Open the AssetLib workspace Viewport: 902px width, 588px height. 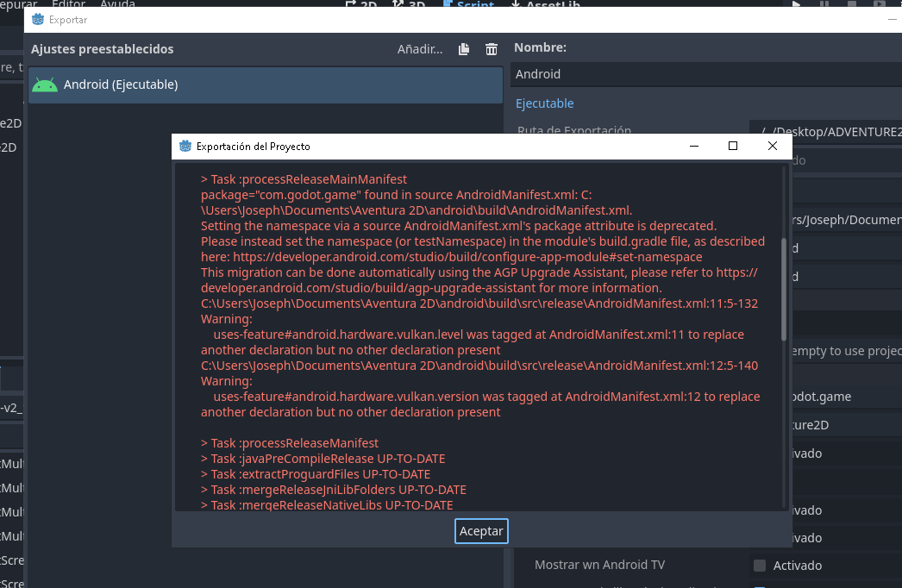(x=545, y=5)
